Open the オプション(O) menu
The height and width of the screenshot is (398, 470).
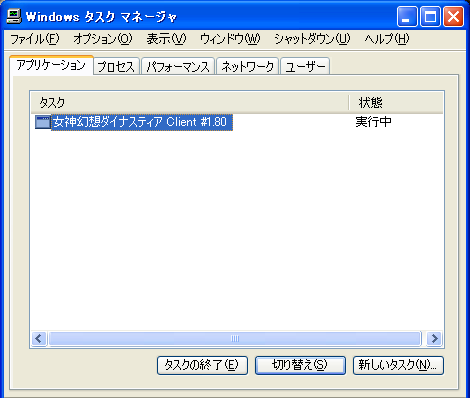[103, 39]
